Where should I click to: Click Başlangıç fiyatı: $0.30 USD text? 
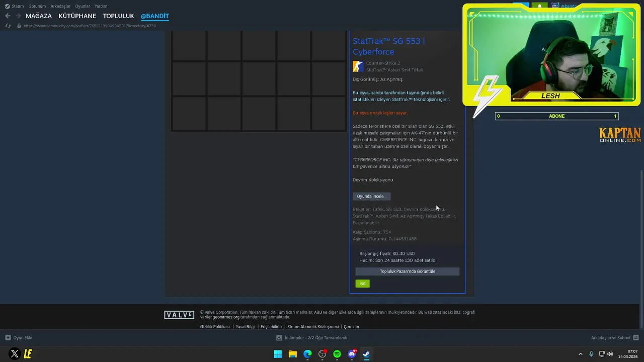(387, 253)
